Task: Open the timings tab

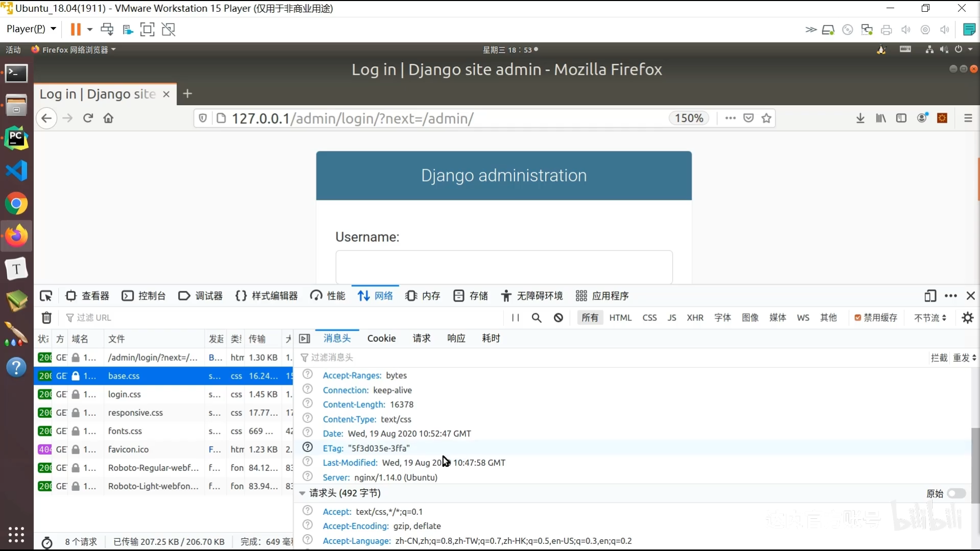Action: (x=491, y=339)
